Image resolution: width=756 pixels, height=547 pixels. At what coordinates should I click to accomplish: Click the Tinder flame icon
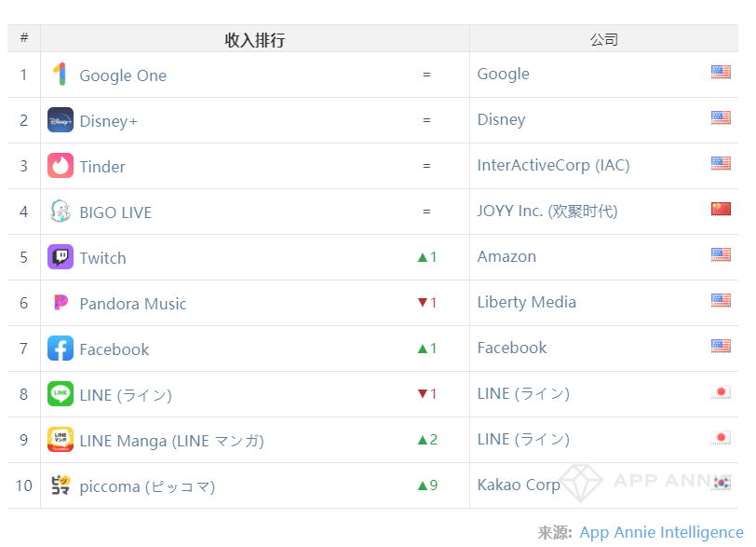pyautogui.click(x=61, y=166)
